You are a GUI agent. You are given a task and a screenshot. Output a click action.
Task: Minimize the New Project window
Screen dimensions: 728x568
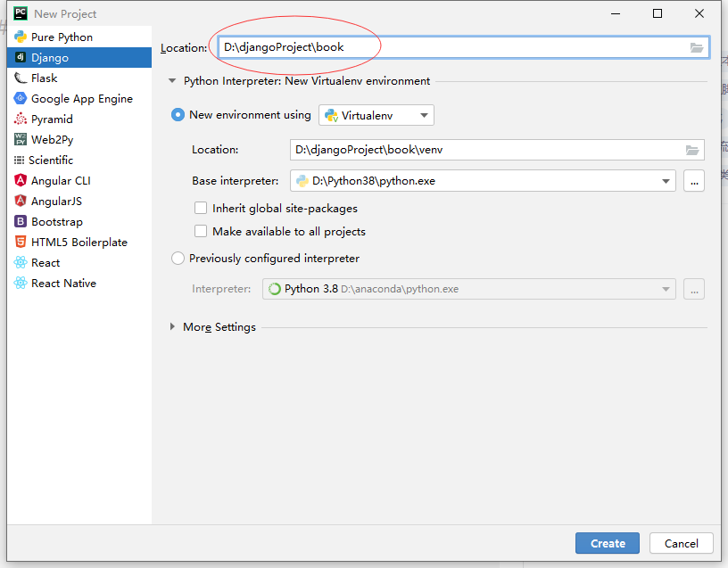[x=616, y=13]
